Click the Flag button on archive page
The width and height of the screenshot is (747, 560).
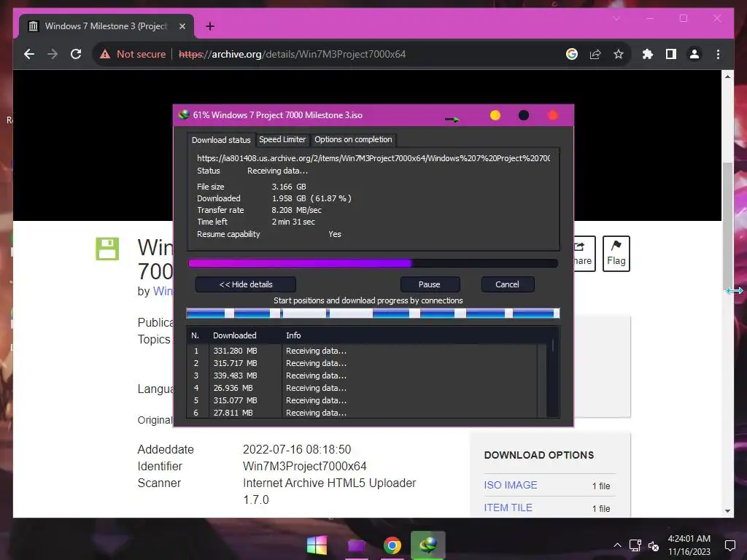point(616,254)
